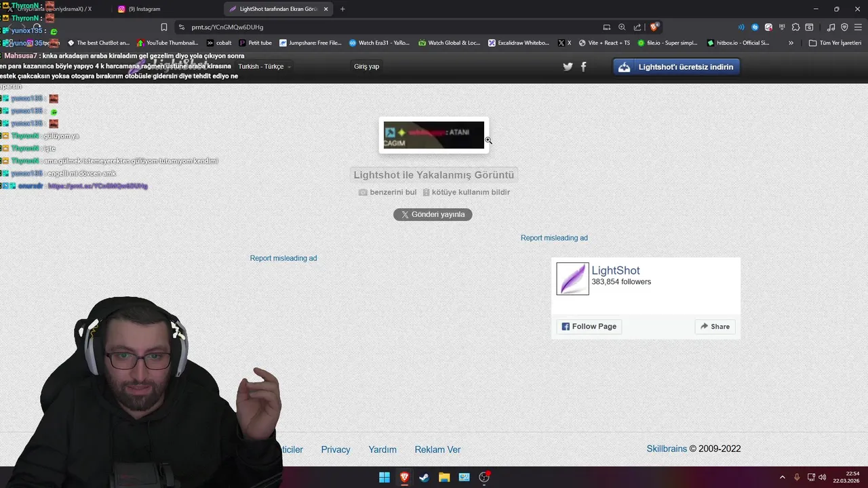
Task: Open the extensions puzzle piece menu
Action: [x=796, y=27]
